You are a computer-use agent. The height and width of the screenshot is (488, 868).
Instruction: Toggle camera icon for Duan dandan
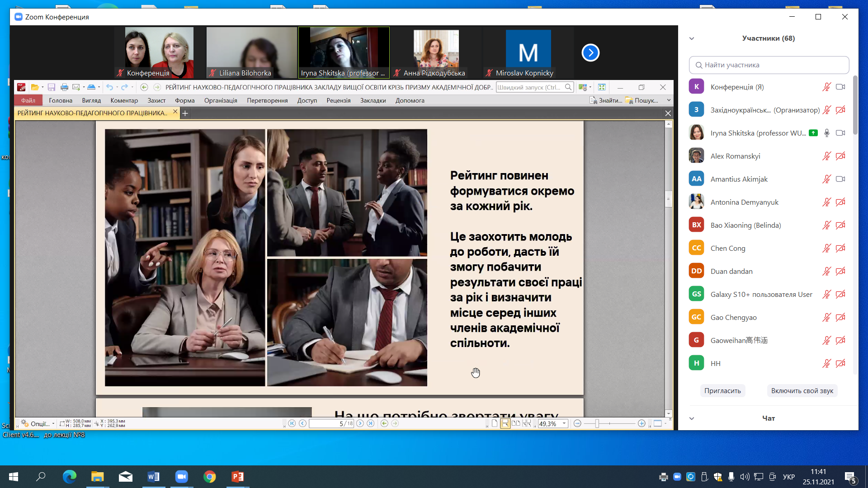[840, 271]
